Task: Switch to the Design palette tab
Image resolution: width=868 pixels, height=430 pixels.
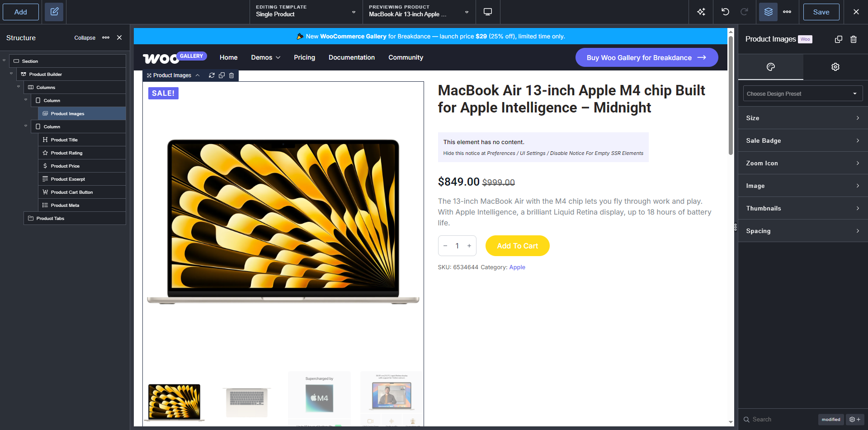Action: pyautogui.click(x=771, y=67)
